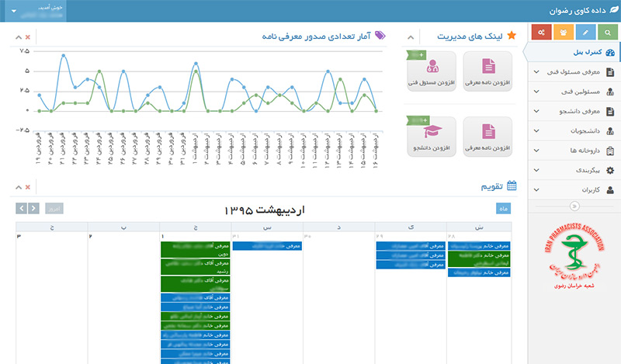Collapse the لینک های مدیریت panel

click(x=411, y=36)
